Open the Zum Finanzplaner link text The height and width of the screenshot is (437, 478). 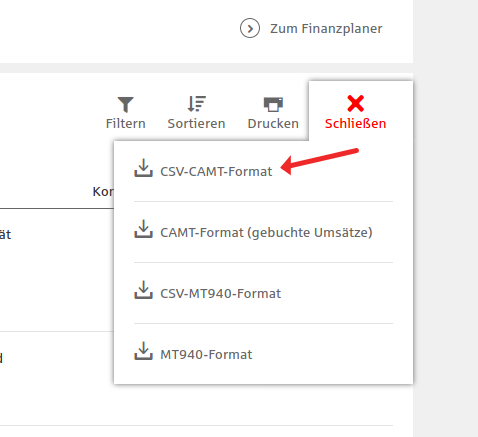tap(326, 29)
